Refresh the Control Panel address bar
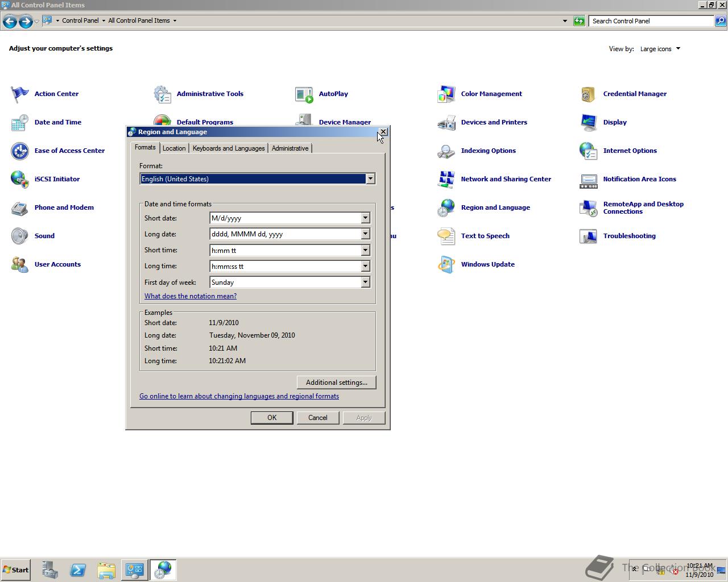 click(579, 21)
